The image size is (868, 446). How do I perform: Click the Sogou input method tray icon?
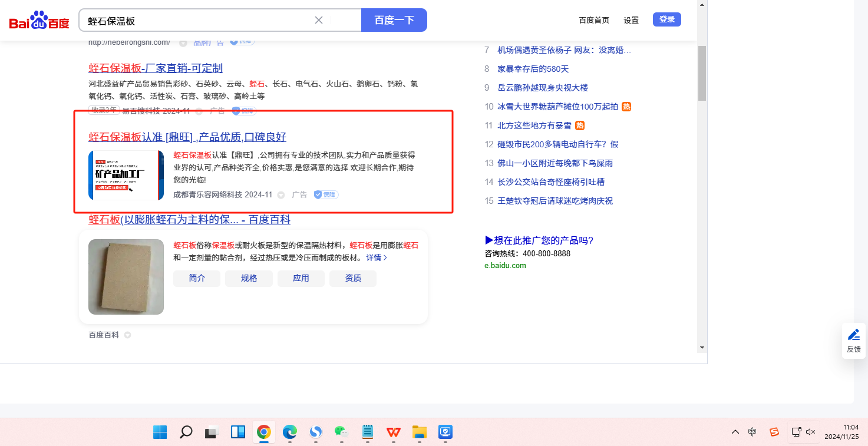(x=774, y=432)
